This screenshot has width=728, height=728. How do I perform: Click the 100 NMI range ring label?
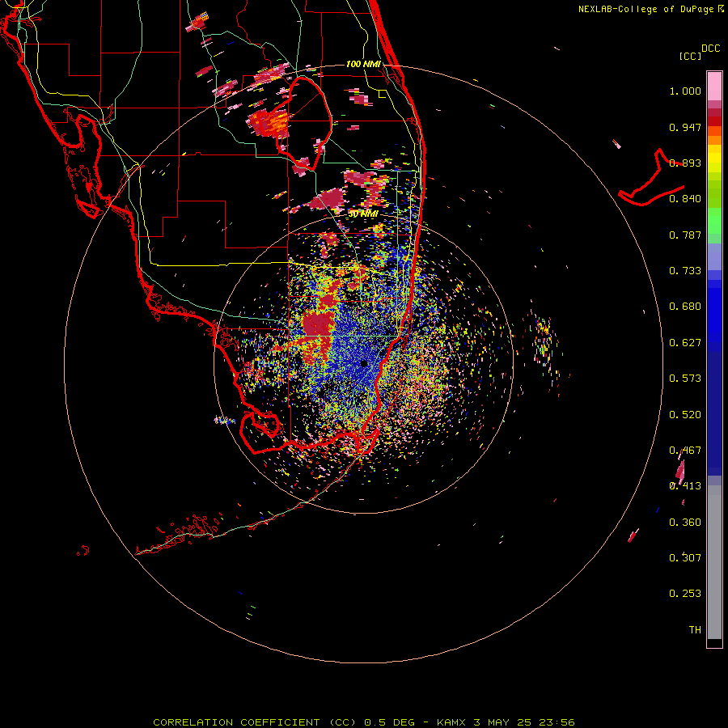tap(363, 64)
